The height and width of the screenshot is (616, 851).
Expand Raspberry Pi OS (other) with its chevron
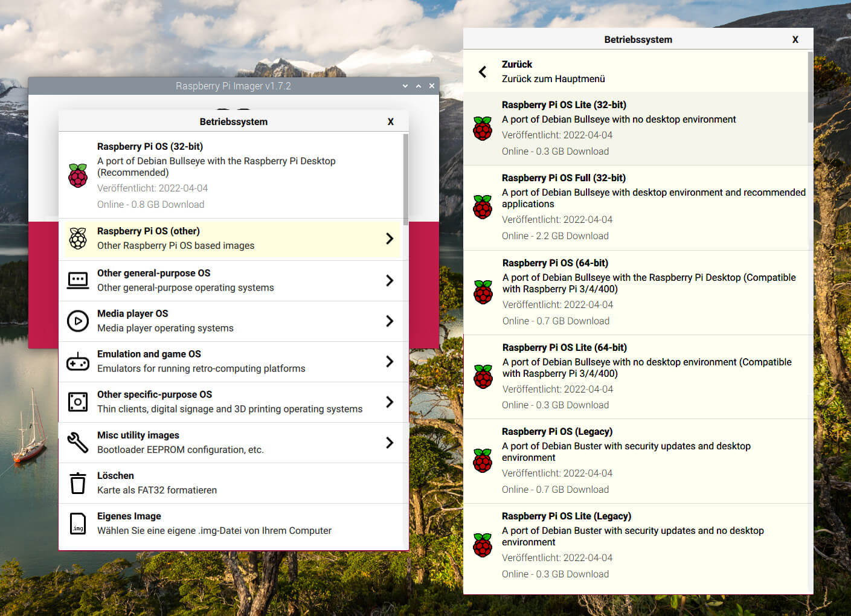pyautogui.click(x=390, y=239)
